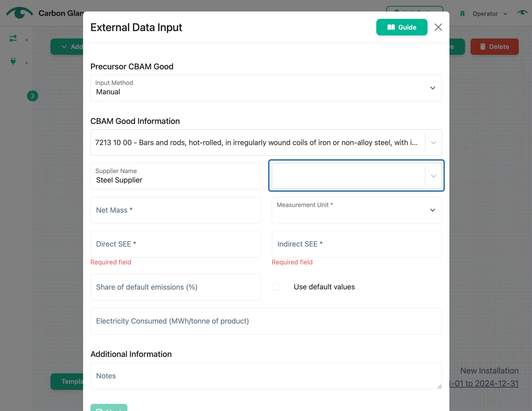
Task: Enable the Use default values checkbox
Action: [x=275, y=287]
